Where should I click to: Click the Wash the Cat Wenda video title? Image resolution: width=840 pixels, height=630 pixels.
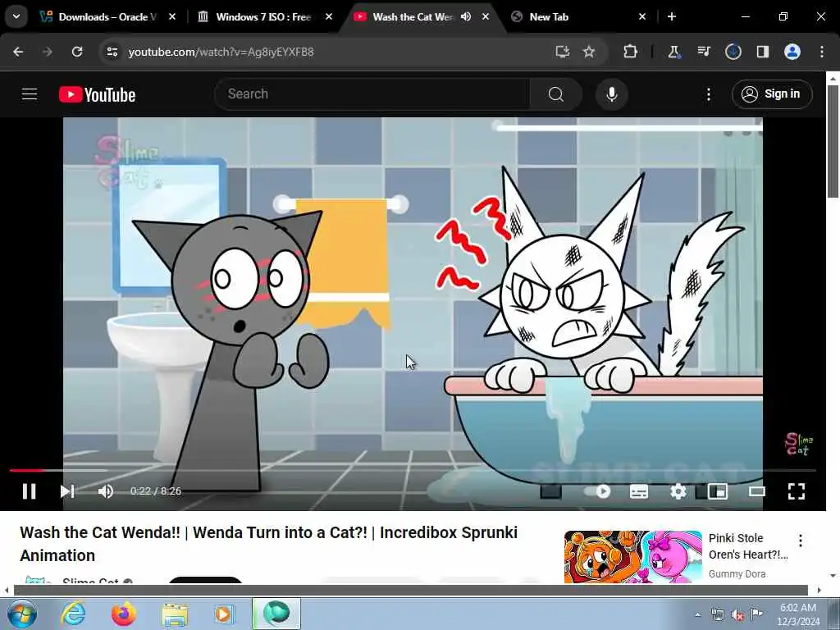pyautogui.click(x=269, y=544)
